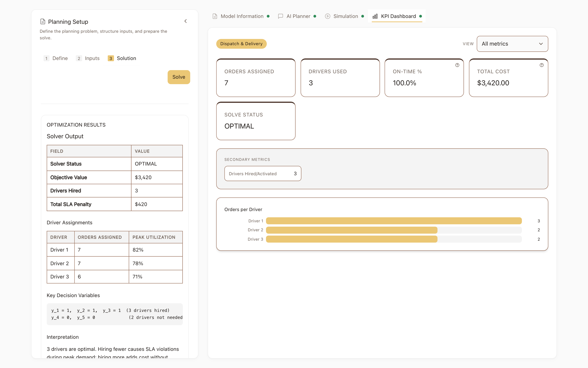Viewport: 588px width, 368px height.
Task: Select the Orders Assigned KPI card
Action: [x=256, y=78]
